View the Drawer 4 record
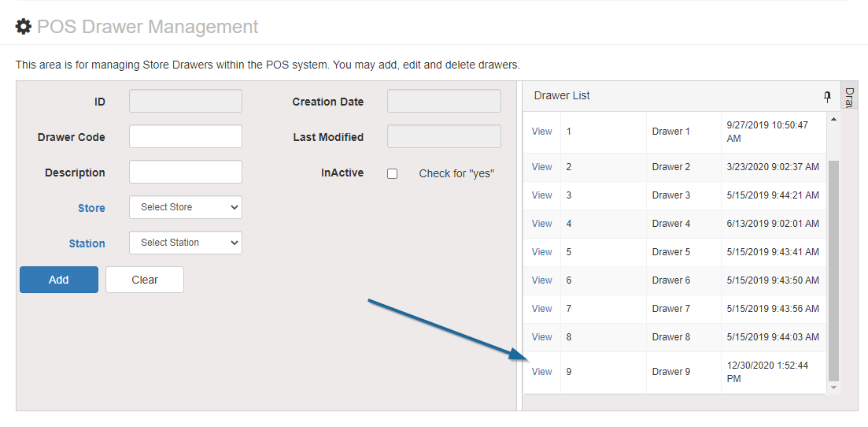This screenshot has width=868, height=427. coord(542,224)
